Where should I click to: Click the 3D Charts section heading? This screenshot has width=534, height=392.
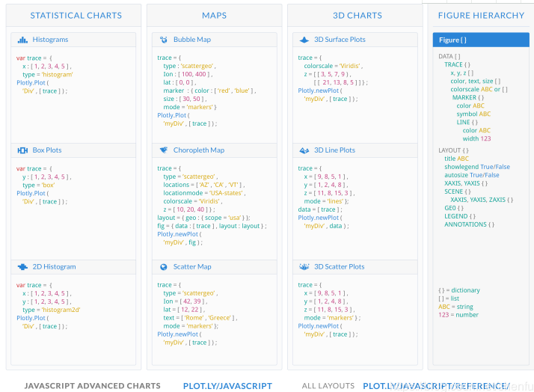pyautogui.click(x=357, y=16)
